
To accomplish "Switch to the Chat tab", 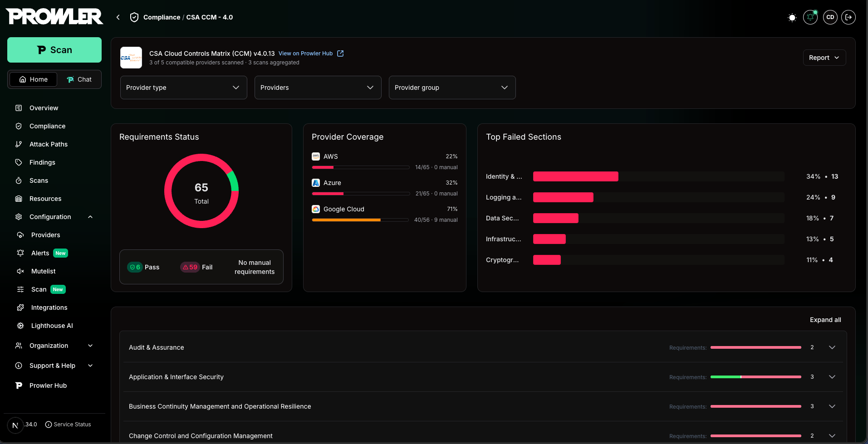I will pyautogui.click(x=79, y=79).
